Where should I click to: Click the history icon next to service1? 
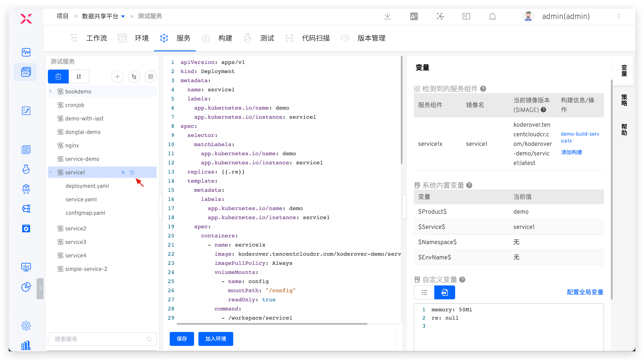click(x=132, y=172)
